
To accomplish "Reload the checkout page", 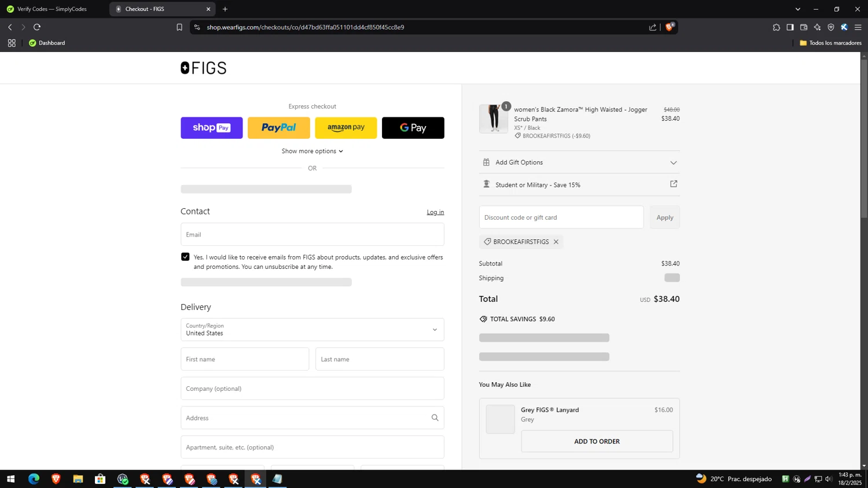I will coord(37,27).
